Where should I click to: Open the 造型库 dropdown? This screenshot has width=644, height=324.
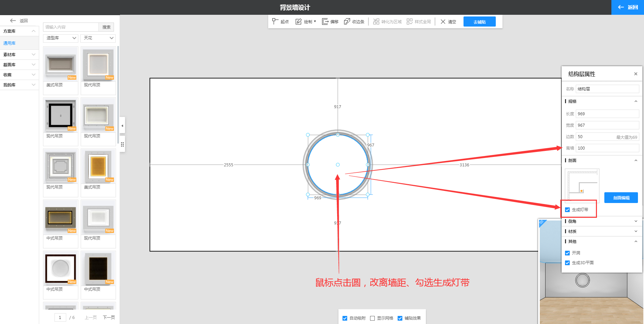61,38
